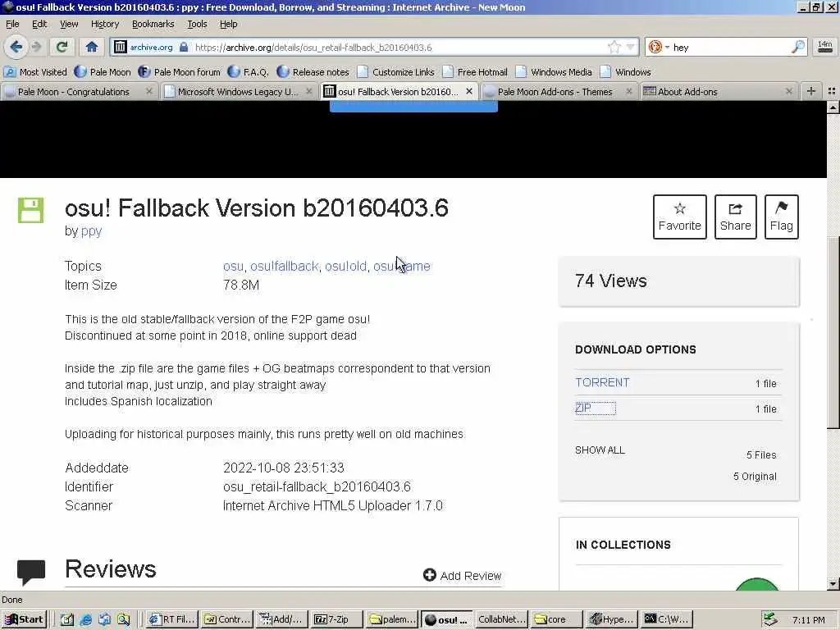The width and height of the screenshot is (840, 630).
Task: Open the Windows Media bookmark
Action: click(555, 72)
